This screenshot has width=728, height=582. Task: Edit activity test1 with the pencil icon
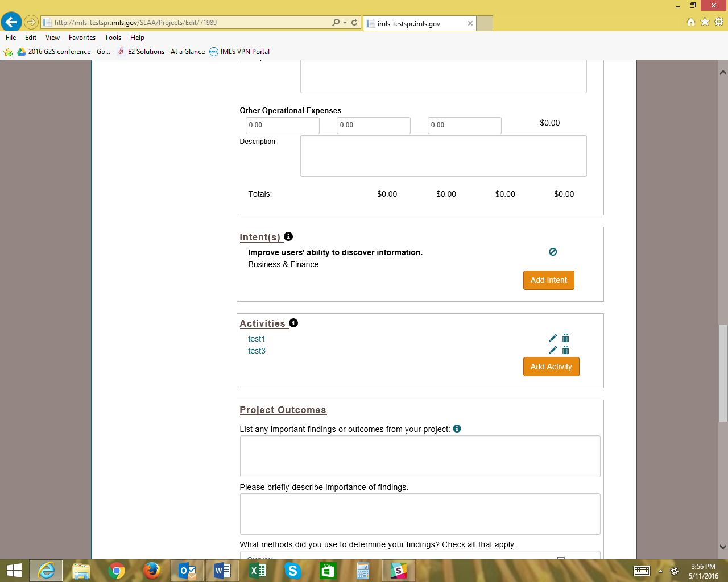pyautogui.click(x=553, y=338)
